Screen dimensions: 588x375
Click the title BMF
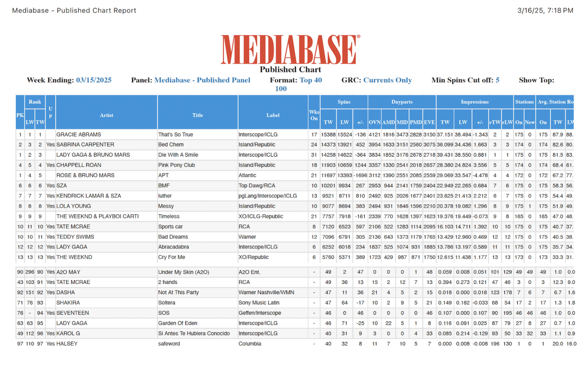(164, 186)
